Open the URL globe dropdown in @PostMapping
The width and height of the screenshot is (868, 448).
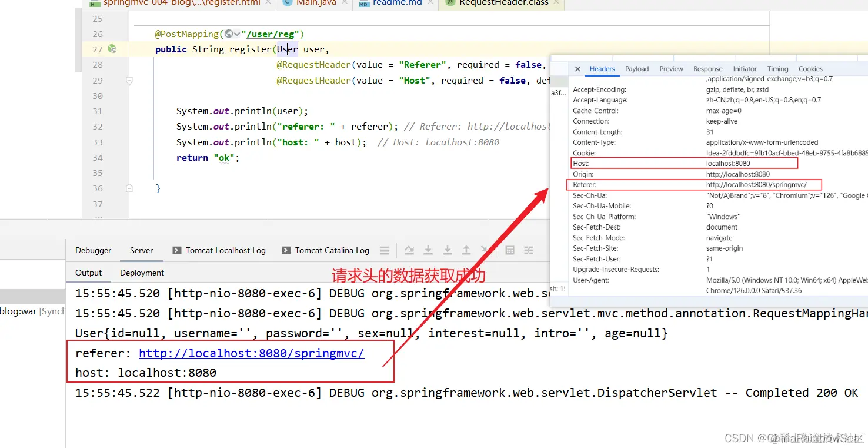tap(232, 34)
